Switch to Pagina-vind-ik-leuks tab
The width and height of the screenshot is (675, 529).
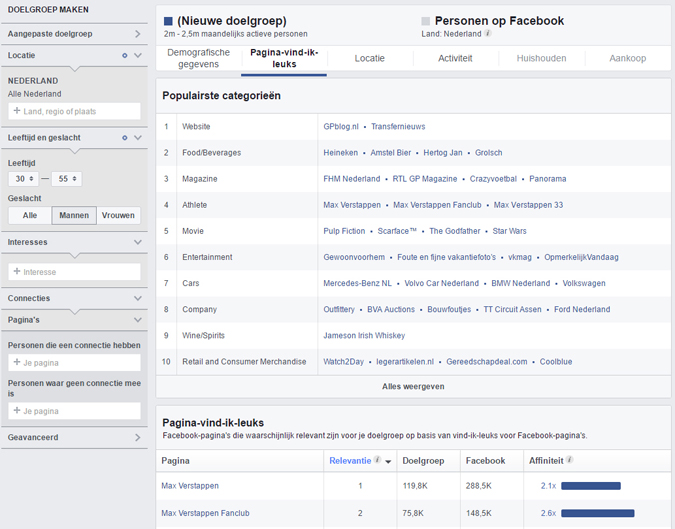(284, 58)
